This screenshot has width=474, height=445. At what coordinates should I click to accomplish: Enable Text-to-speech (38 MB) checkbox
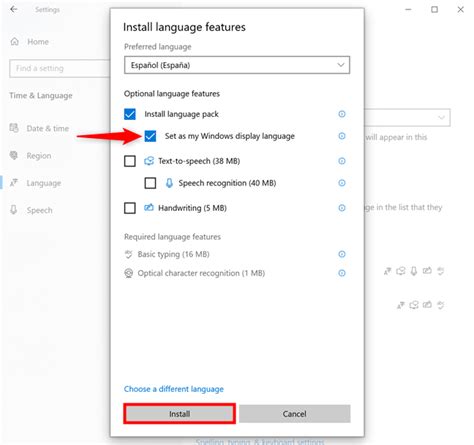click(x=130, y=161)
